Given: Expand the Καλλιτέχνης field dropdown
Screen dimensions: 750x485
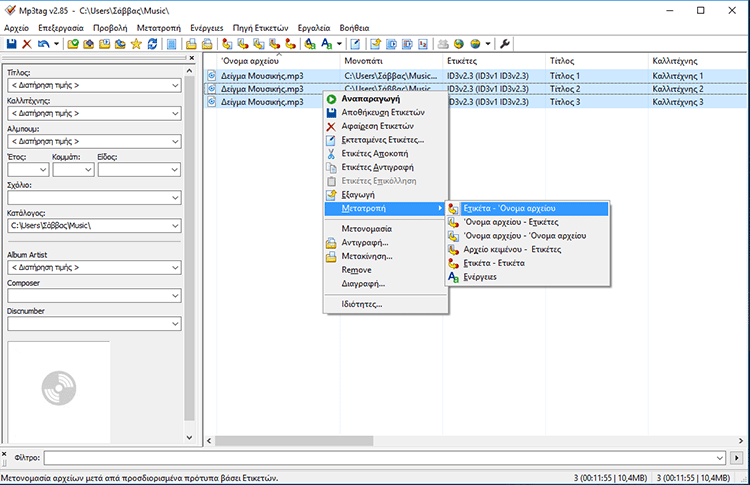Looking at the screenshot, I should point(175,113).
